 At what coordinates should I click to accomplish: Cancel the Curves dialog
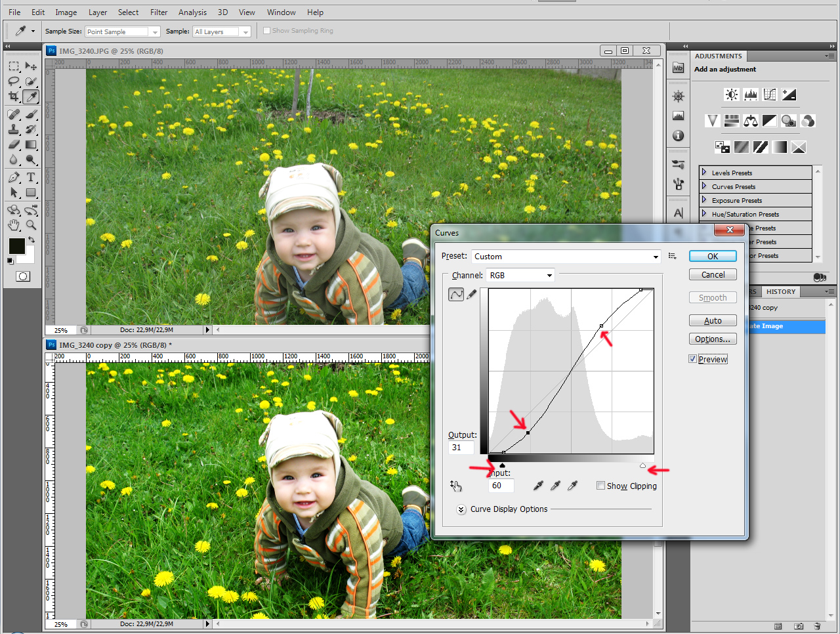click(713, 274)
